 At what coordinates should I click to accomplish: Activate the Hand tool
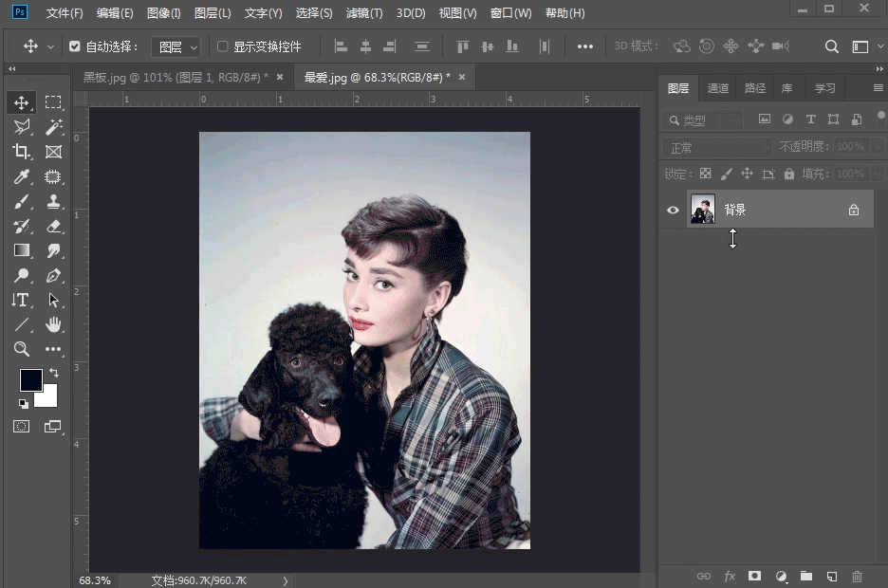pyautogui.click(x=53, y=324)
